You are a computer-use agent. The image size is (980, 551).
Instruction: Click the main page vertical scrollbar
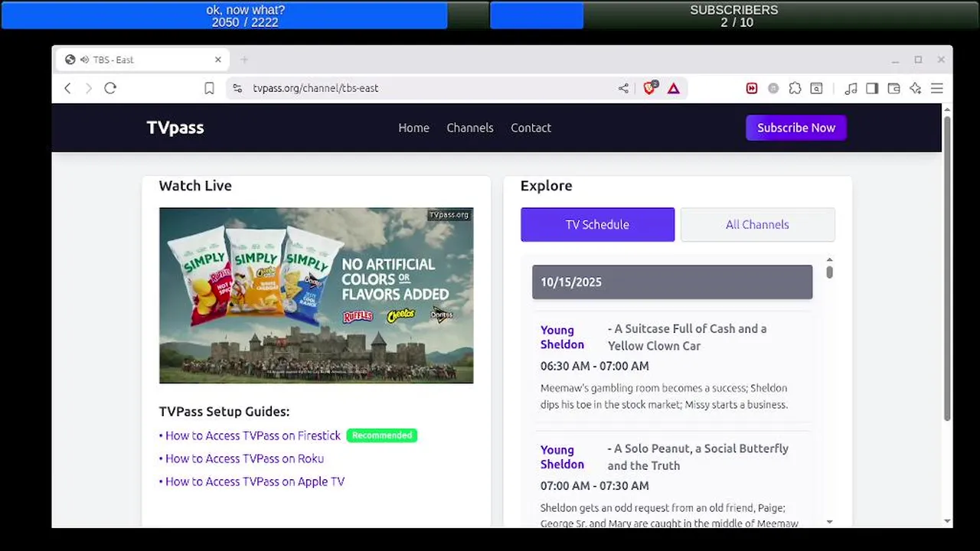click(x=947, y=268)
